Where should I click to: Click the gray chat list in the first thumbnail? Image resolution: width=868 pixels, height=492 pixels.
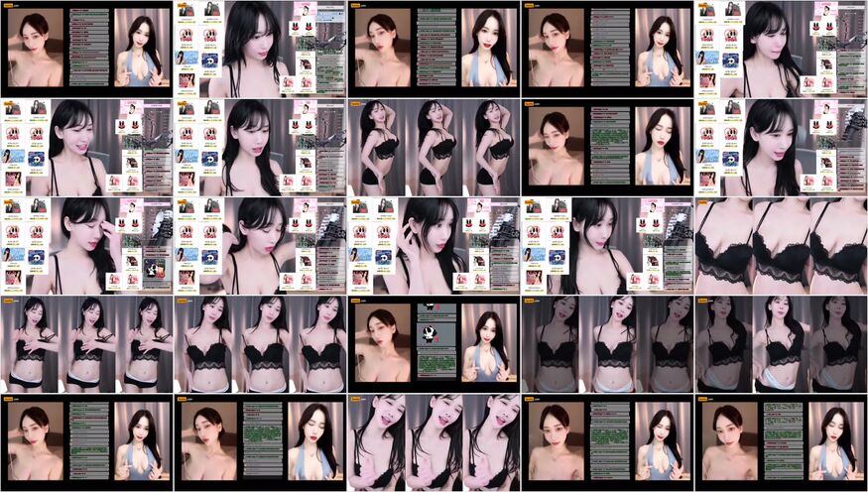coord(90,47)
